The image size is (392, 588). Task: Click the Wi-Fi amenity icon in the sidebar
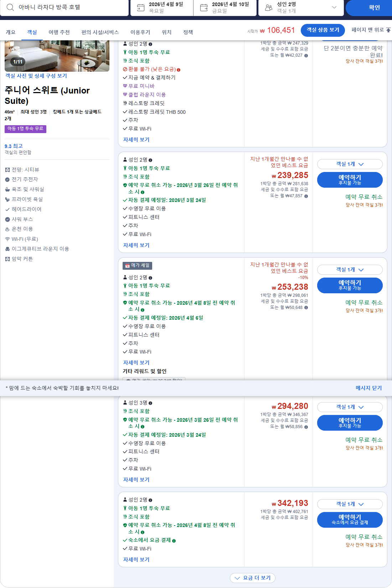(x=7, y=239)
